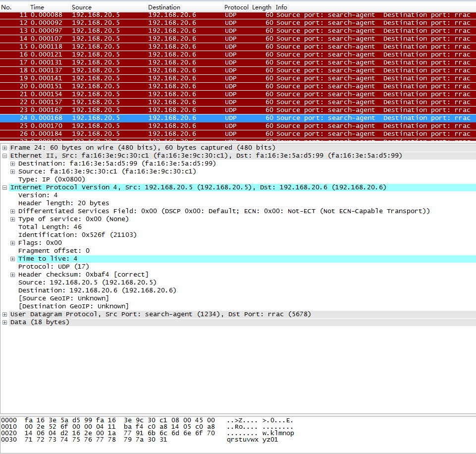Expand Differentiated Services Field node
The width and height of the screenshot is (476, 454).
pos(12,211)
